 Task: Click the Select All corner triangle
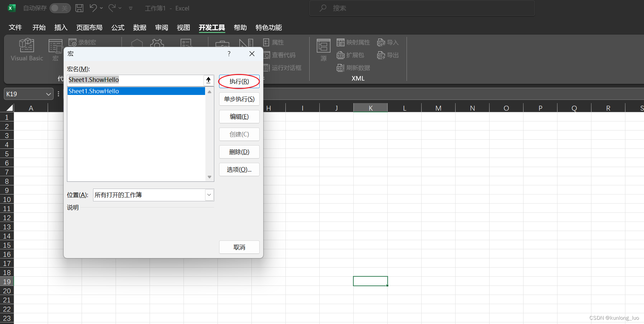10,108
